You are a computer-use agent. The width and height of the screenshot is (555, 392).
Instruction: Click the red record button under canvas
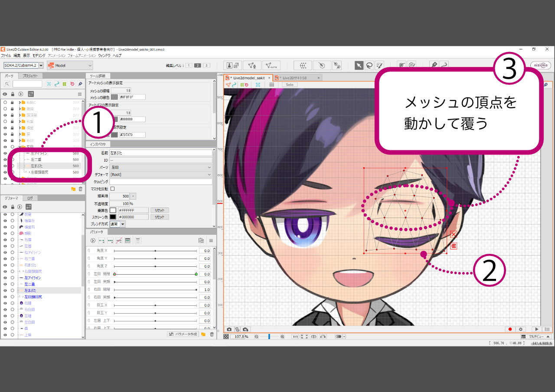(510, 329)
